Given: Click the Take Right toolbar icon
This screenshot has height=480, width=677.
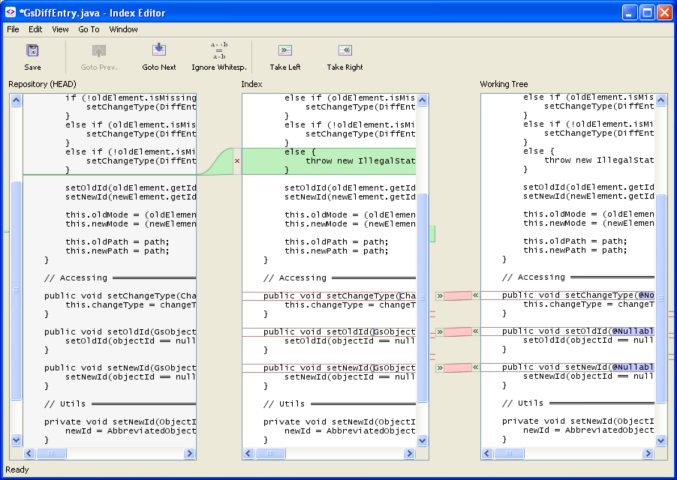Looking at the screenshot, I should [345, 56].
